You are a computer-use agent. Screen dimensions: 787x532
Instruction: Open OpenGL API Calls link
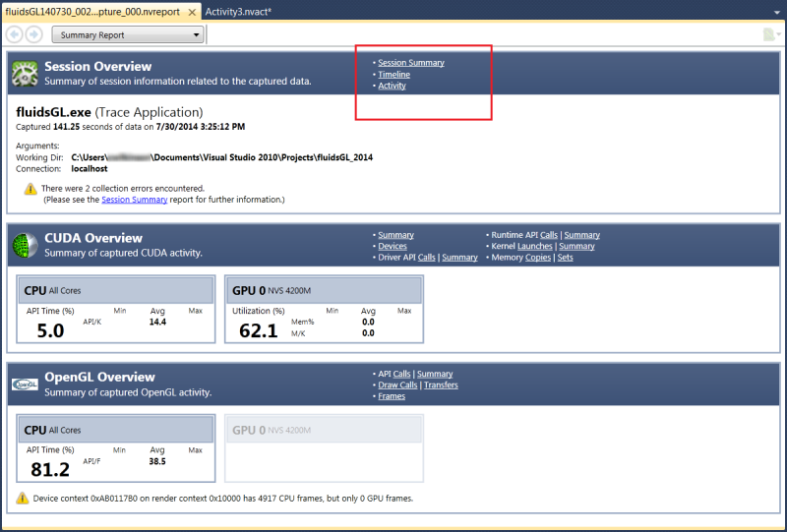coord(401,374)
